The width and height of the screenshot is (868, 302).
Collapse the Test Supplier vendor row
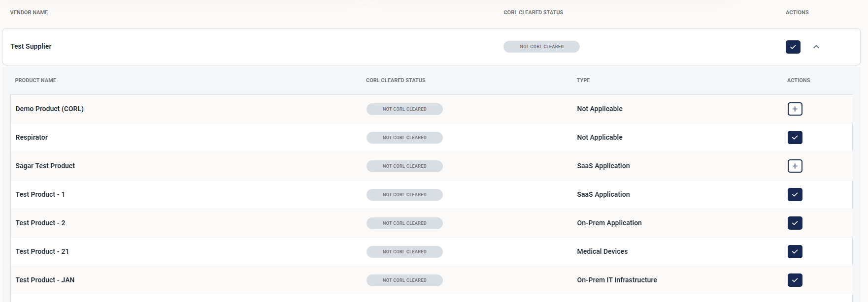coord(816,47)
